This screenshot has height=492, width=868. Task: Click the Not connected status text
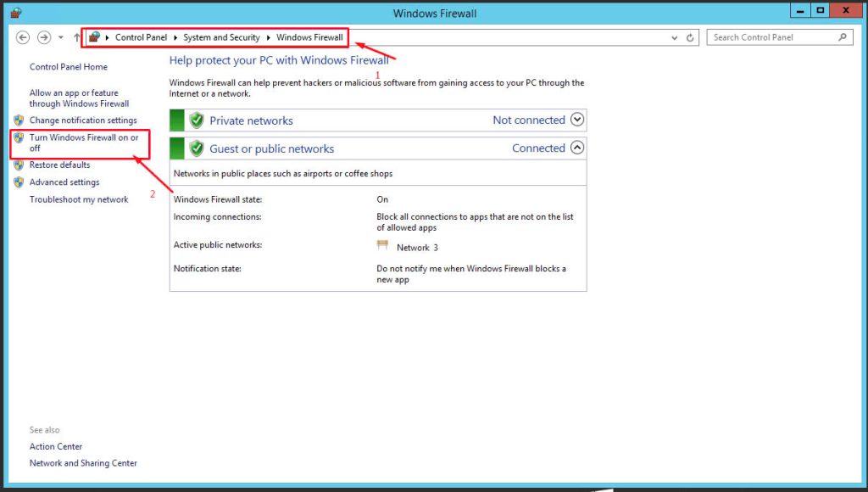point(529,120)
